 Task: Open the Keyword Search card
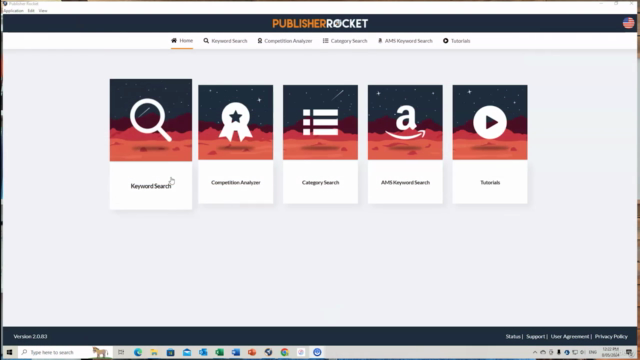tap(151, 144)
